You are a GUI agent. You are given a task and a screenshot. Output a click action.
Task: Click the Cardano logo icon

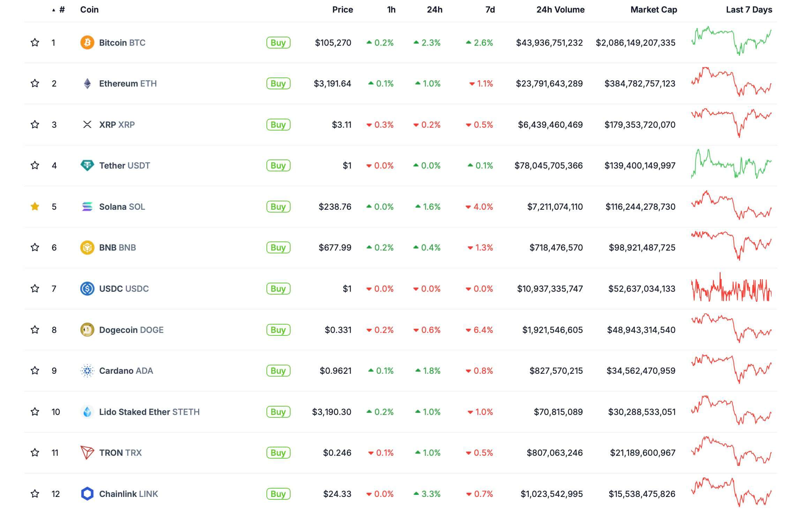point(87,371)
